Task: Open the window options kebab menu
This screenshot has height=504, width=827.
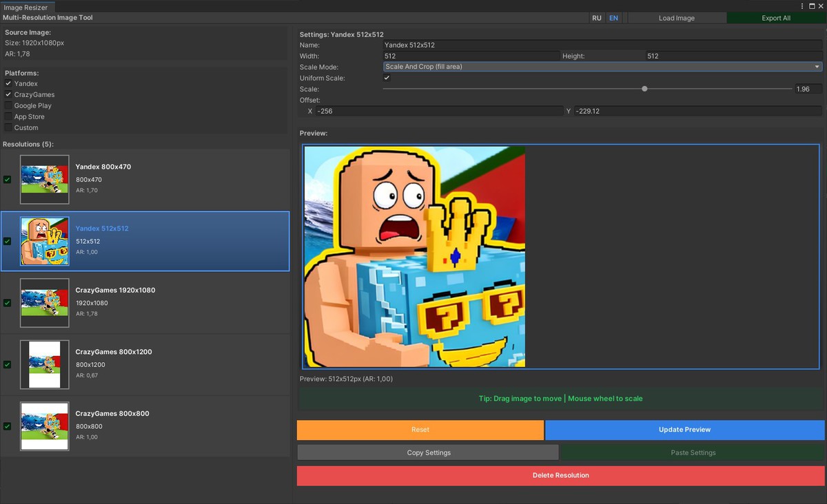Action: coord(802,6)
